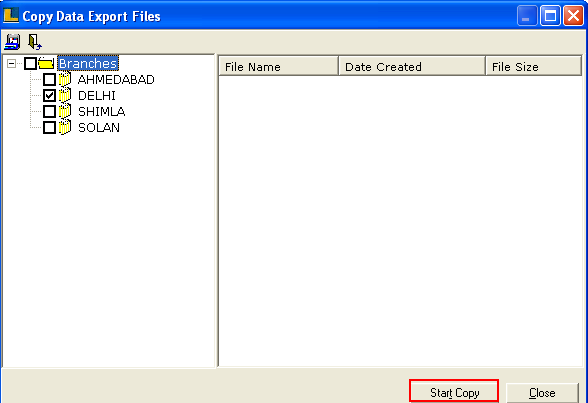
Task: Click the SOLAN folder icon
Action: (x=64, y=127)
